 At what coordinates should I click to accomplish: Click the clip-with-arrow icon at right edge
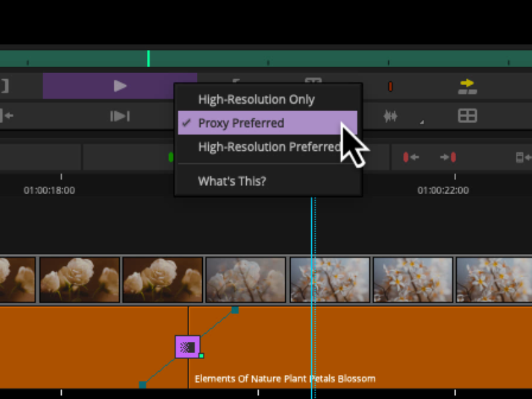[x=523, y=158]
